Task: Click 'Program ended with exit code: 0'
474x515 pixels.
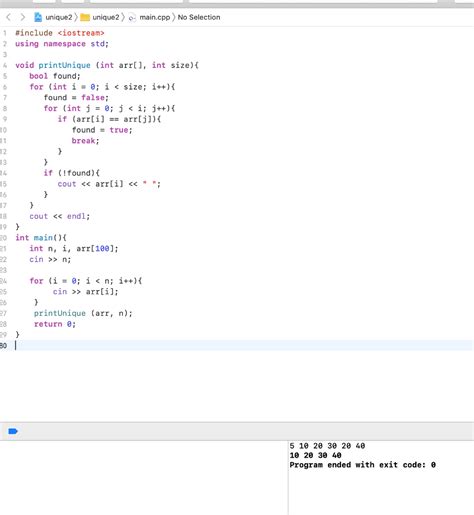Action: pos(363,465)
